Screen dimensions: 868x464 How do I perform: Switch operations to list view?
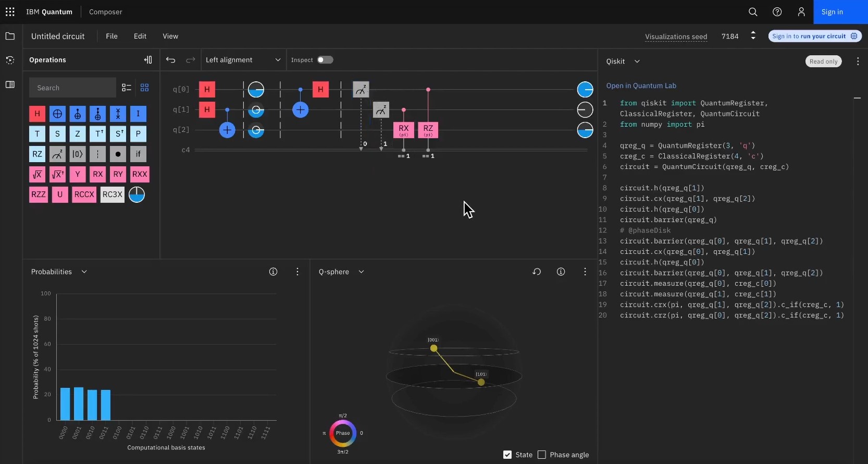click(126, 88)
